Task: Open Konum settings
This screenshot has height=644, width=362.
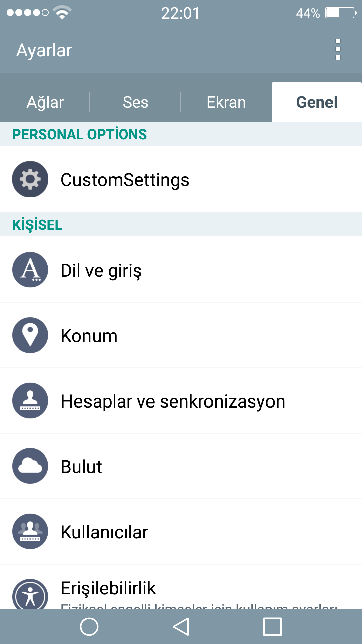Action: 181,335
